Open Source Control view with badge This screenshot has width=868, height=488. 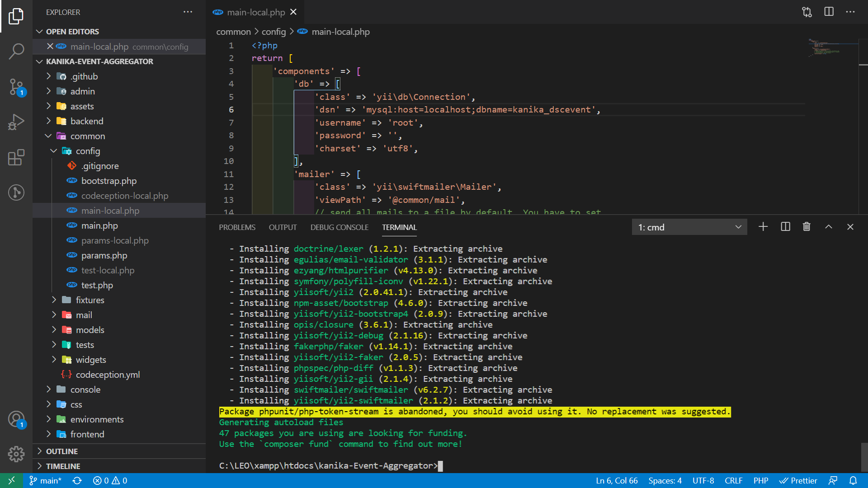(16, 87)
